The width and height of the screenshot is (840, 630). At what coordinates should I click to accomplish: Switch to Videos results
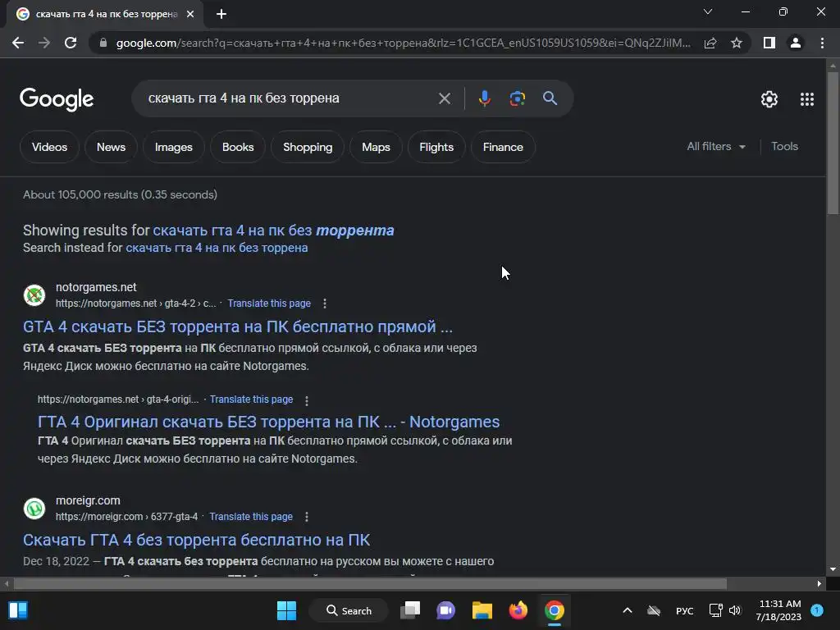[49, 147]
